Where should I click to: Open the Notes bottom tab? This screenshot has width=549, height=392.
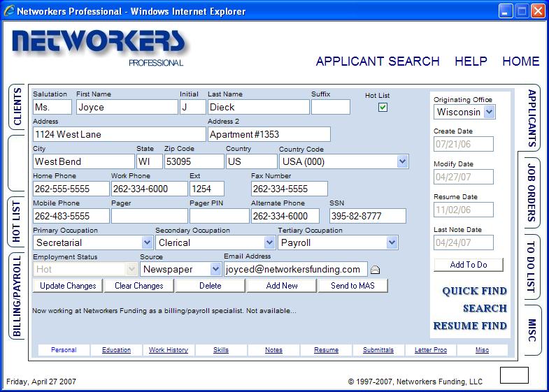point(273,350)
